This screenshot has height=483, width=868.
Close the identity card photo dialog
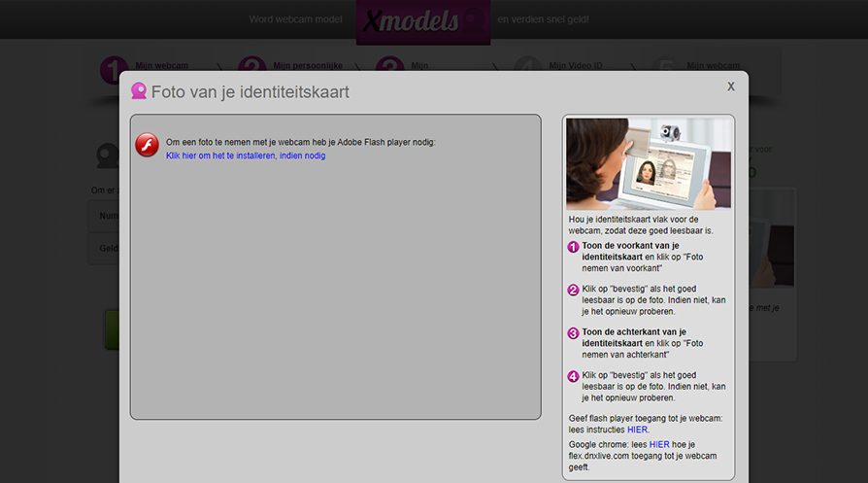point(730,86)
